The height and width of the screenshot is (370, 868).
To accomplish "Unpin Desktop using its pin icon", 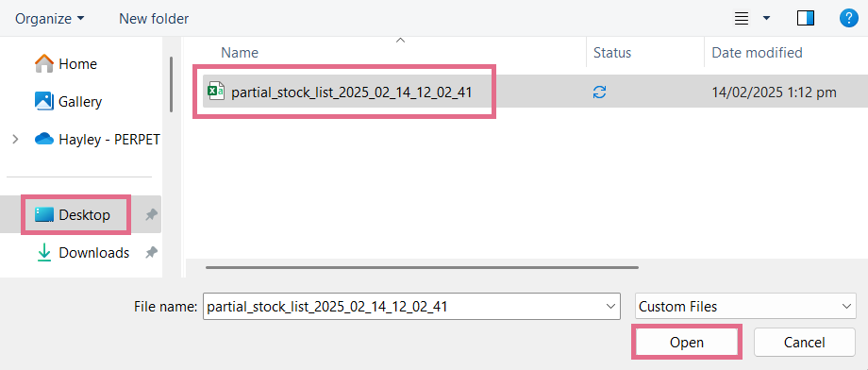I will (151, 215).
